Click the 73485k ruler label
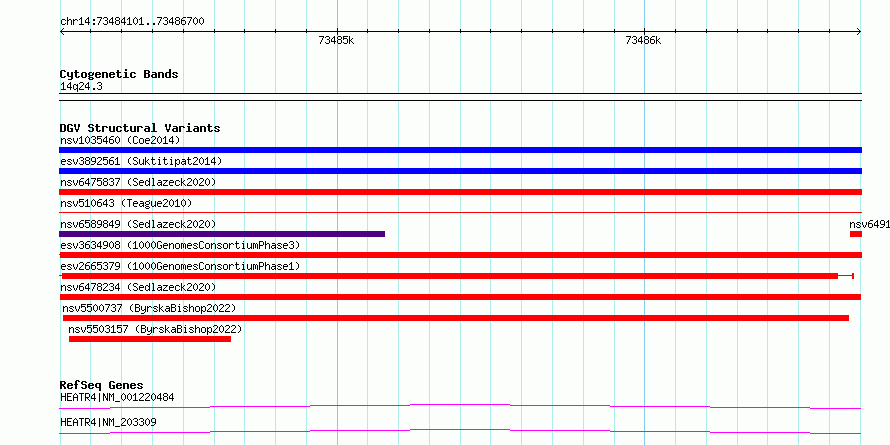 [x=337, y=40]
